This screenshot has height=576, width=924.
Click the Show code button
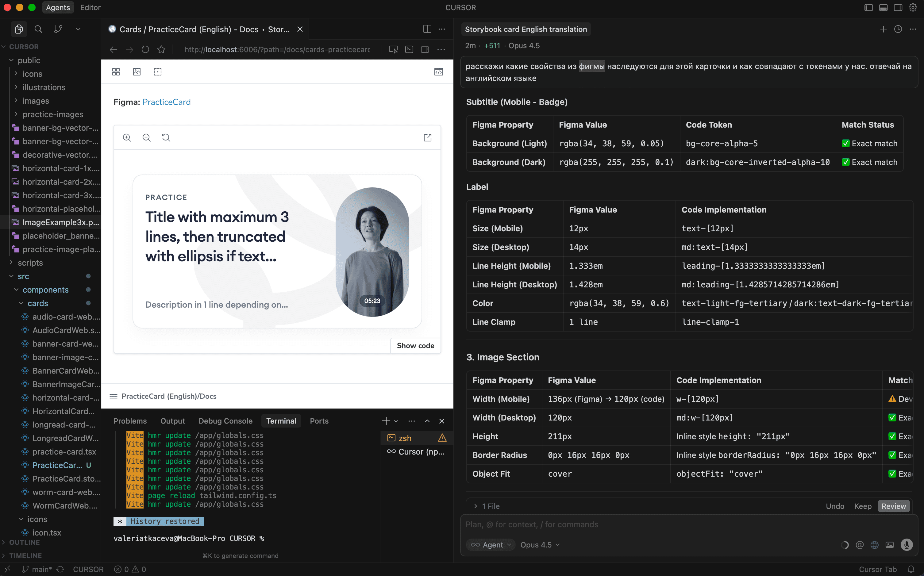pyautogui.click(x=415, y=346)
